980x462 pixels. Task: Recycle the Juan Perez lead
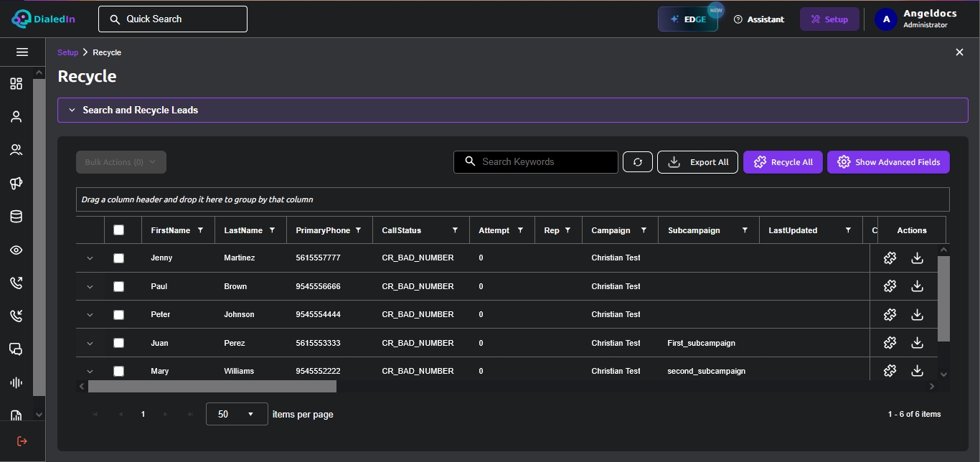(890, 343)
